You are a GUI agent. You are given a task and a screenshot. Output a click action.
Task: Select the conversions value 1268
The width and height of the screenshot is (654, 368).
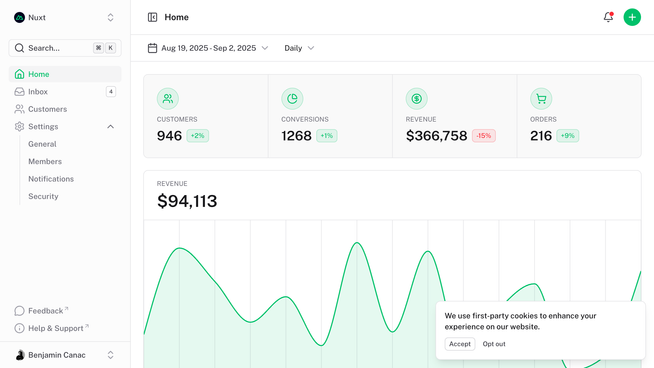click(296, 136)
